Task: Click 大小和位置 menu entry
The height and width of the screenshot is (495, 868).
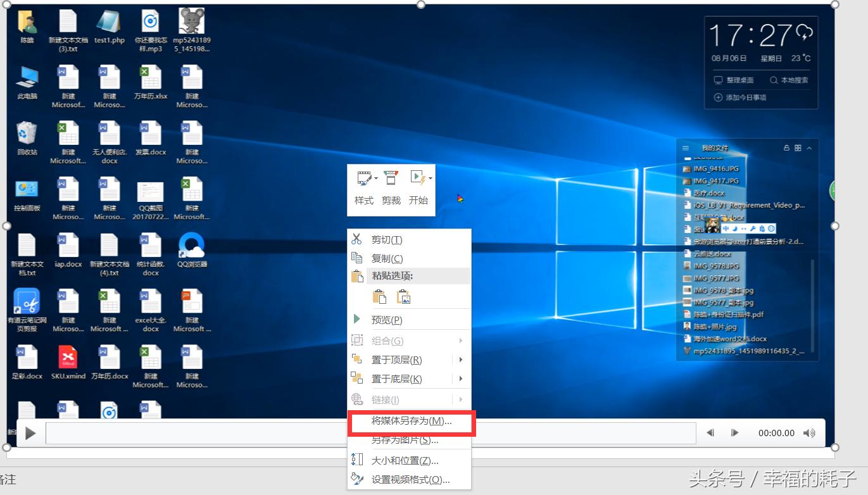Action: (x=405, y=460)
